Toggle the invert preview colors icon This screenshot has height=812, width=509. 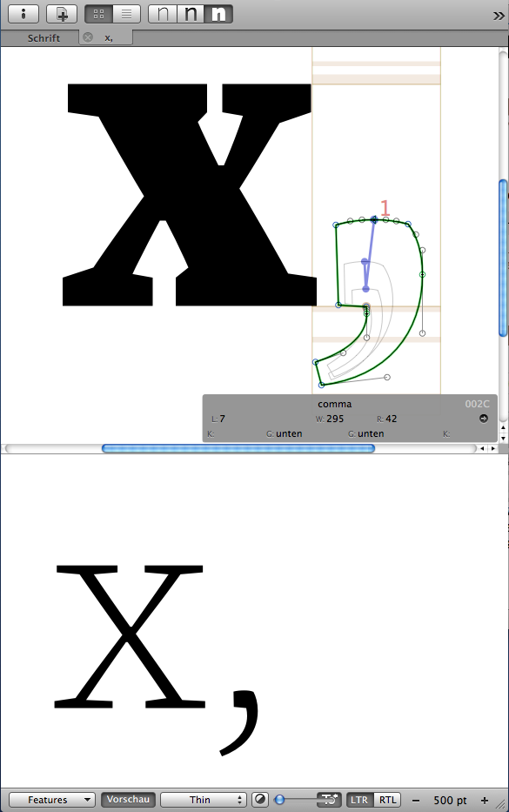point(260,800)
